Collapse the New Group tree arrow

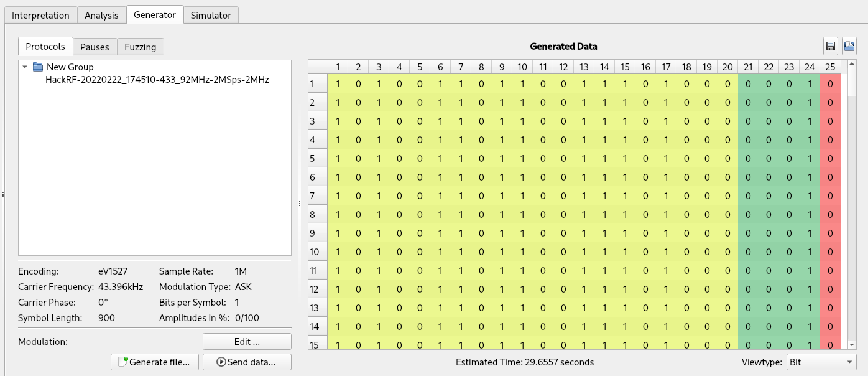click(25, 67)
